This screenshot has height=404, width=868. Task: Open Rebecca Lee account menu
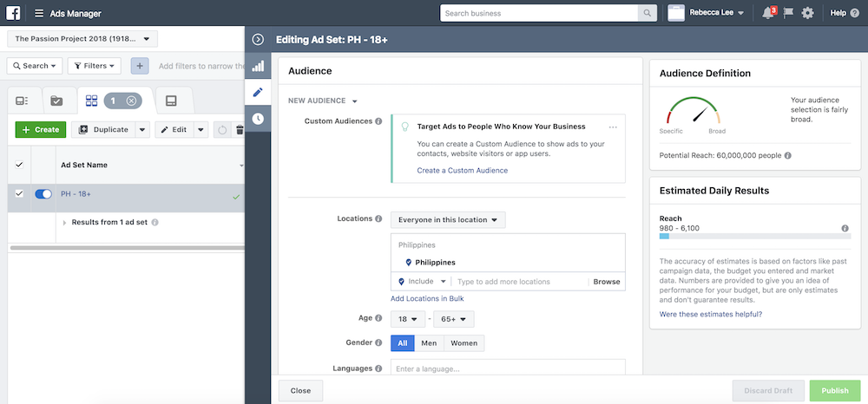(707, 13)
